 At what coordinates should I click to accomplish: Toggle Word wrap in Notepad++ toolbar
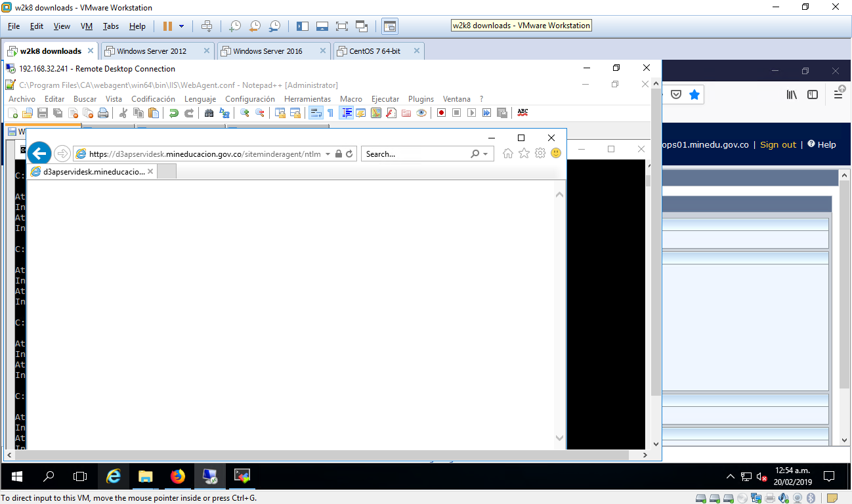pyautogui.click(x=316, y=113)
